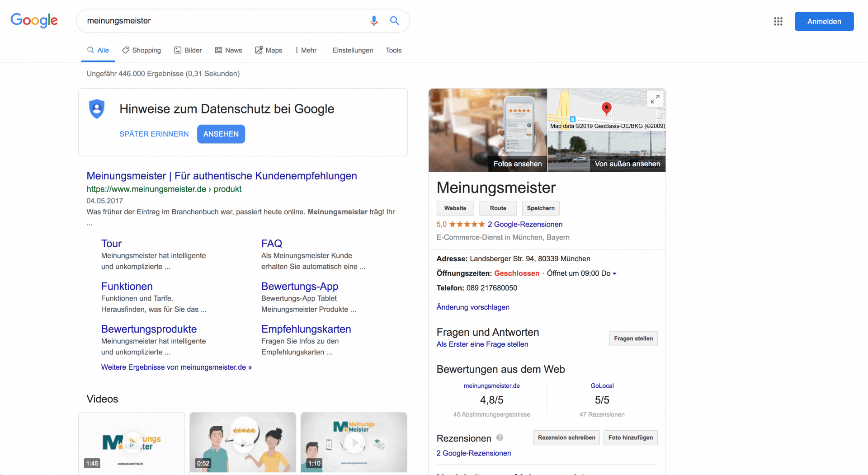This screenshot has height=475, width=868.
Task: Open the Bewertungsprodukte sitelink
Action: [x=149, y=329]
